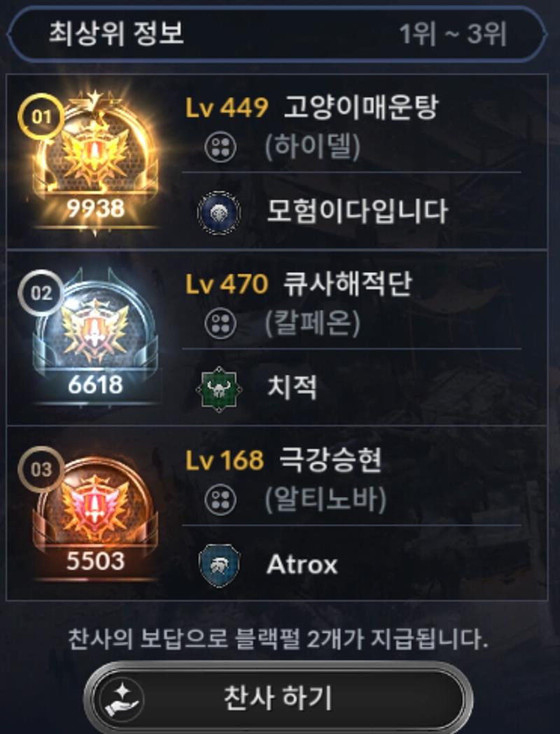Click the hand sparkle icon on 찬사 하기
Viewport: 560px width, 734px height.
[x=122, y=699]
